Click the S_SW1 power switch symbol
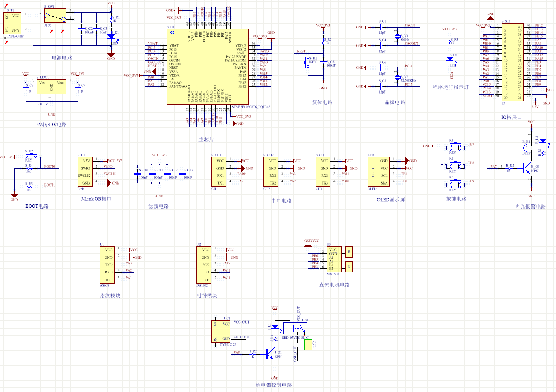This screenshot has width=556, height=392. tap(55, 16)
